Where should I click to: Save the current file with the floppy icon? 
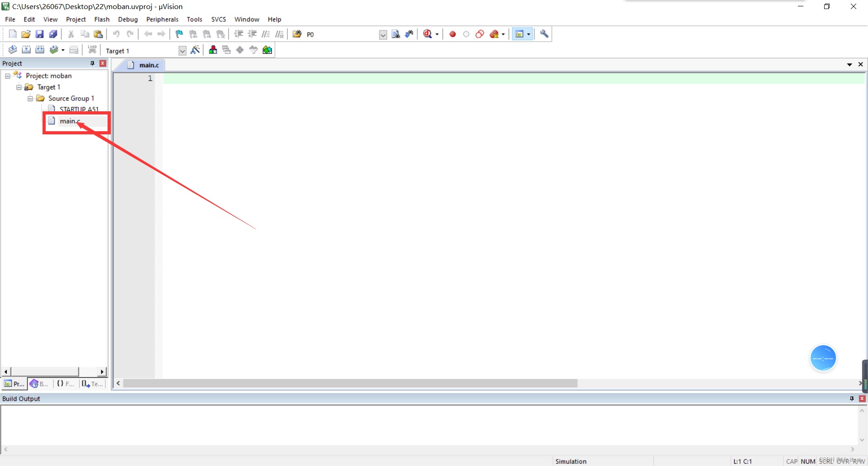point(40,34)
